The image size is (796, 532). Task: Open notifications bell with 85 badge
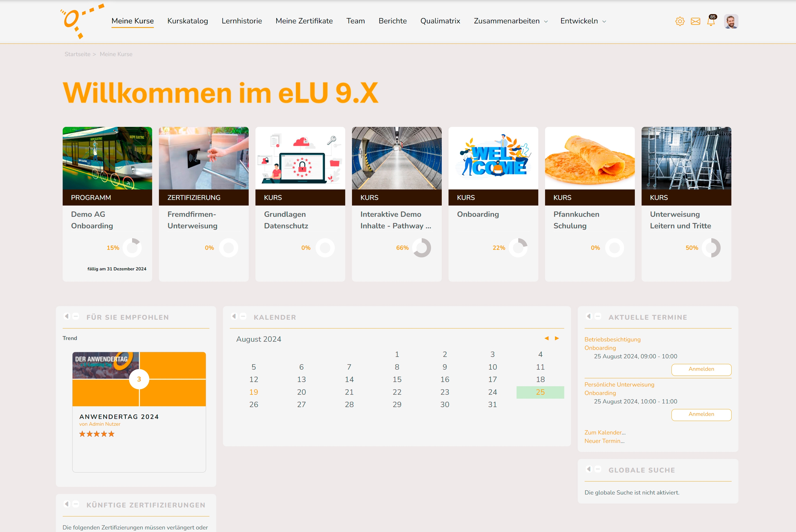[x=711, y=21]
